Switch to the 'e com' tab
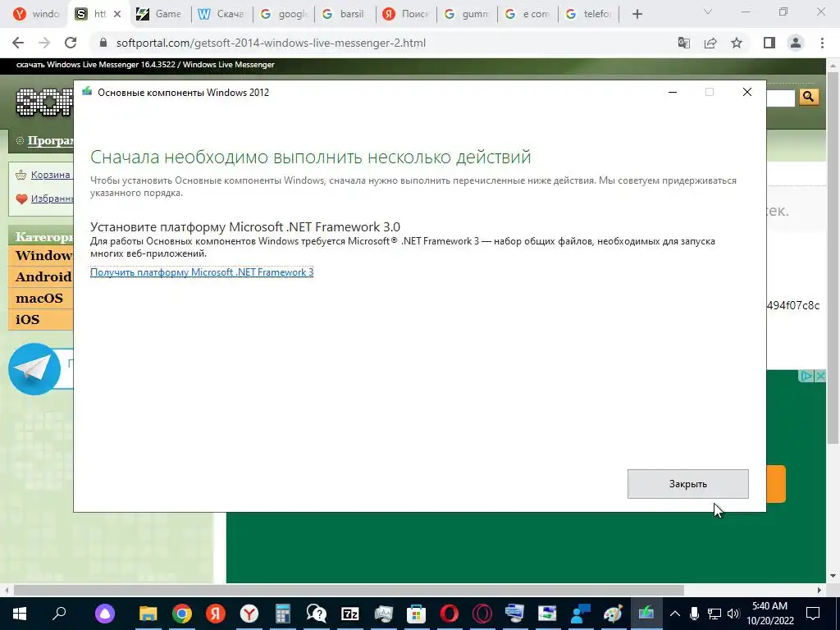 (x=528, y=14)
